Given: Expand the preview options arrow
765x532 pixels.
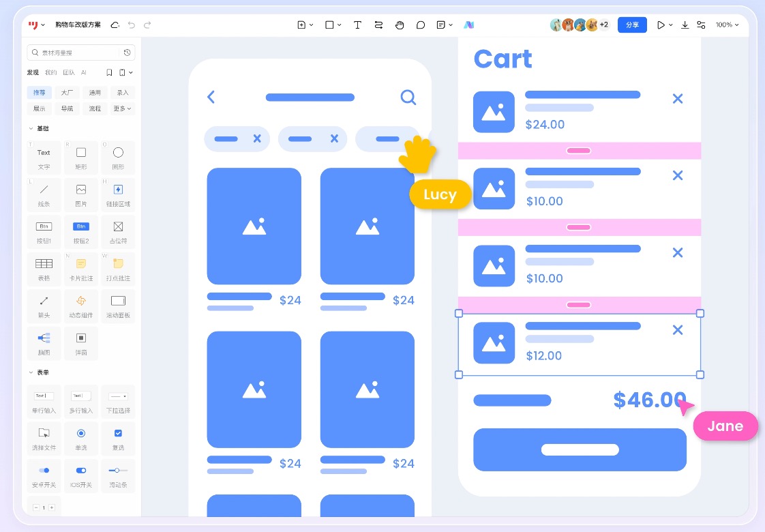Looking at the screenshot, I should coord(671,25).
